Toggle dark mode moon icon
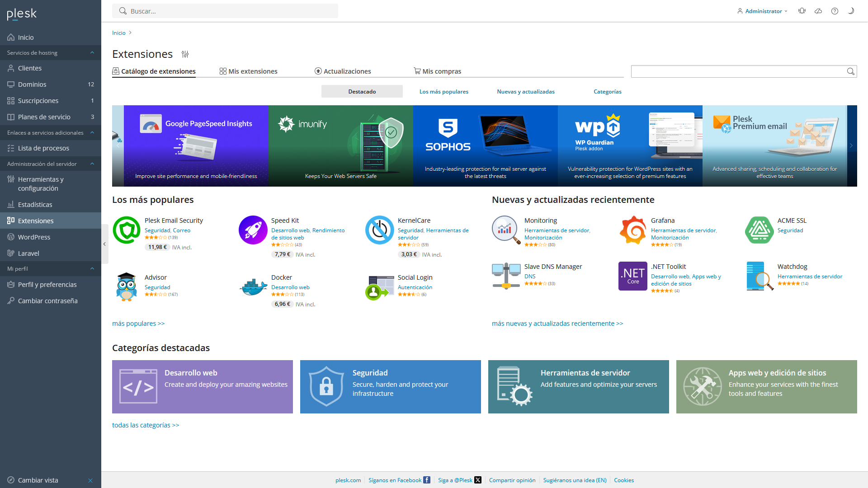Viewport: 868px width, 488px height. click(851, 11)
